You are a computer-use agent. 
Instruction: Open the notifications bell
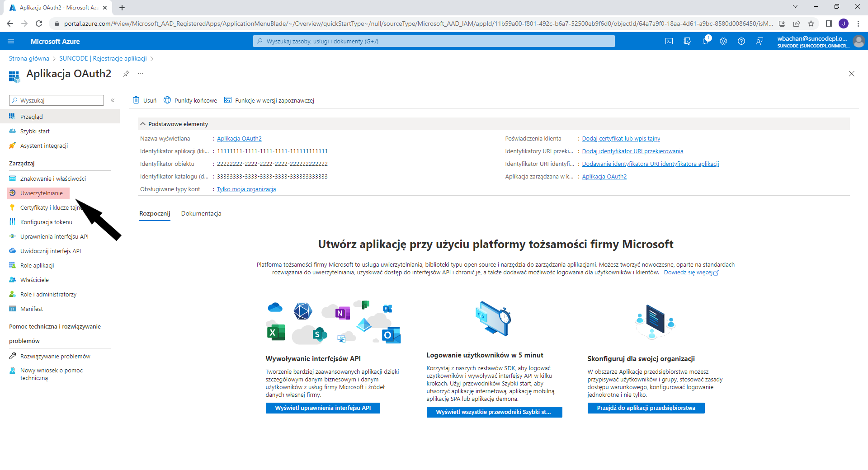click(705, 41)
